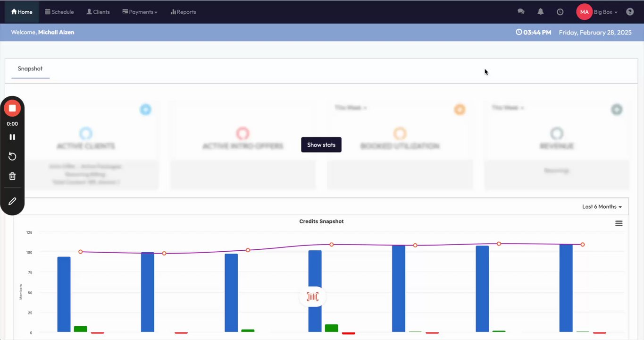The image size is (644, 340).
Task: Click the teal corner icon on Revenue card
Action: pyautogui.click(x=617, y=110)
